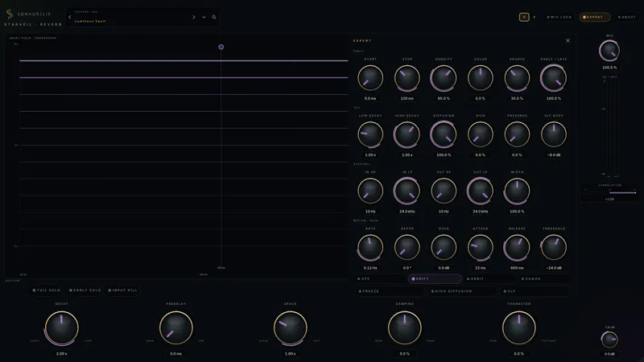Enable the High Diffusion toggle
The height and width of the screenshot is (362, 644).
462,291
